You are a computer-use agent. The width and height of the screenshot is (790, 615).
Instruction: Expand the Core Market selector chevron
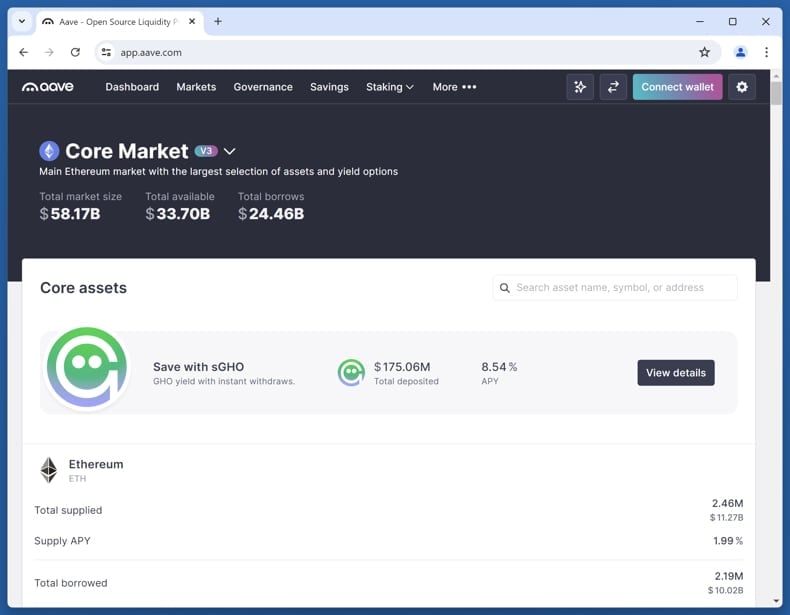(229, 151)
